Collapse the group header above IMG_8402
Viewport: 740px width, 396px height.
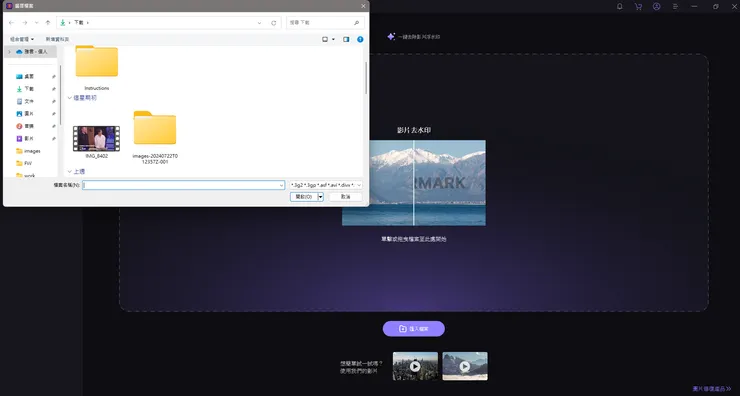tap(82, 98)
